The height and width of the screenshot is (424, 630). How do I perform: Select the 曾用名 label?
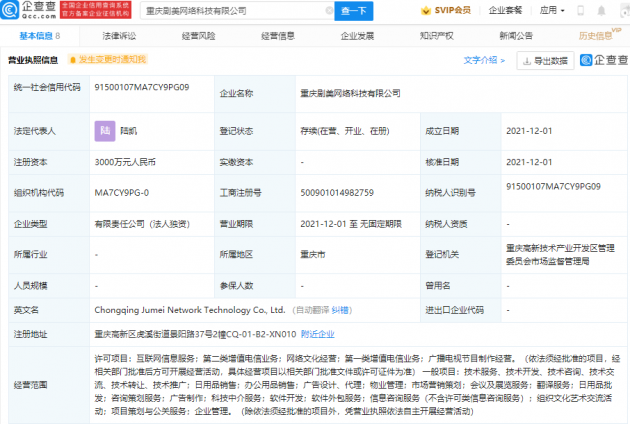pyautogui.click(x=438, y=286)
